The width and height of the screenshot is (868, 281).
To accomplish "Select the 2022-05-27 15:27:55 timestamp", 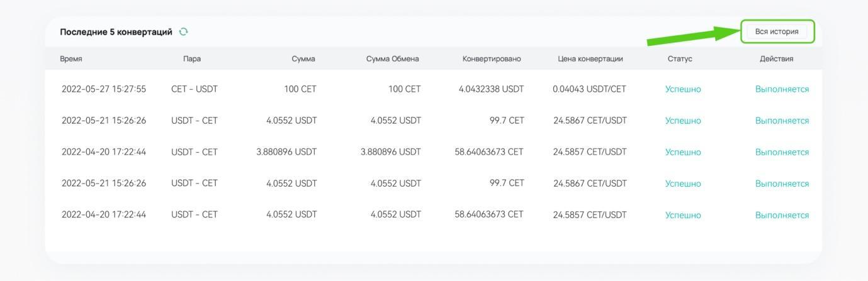I will click(x=104, y=89).
